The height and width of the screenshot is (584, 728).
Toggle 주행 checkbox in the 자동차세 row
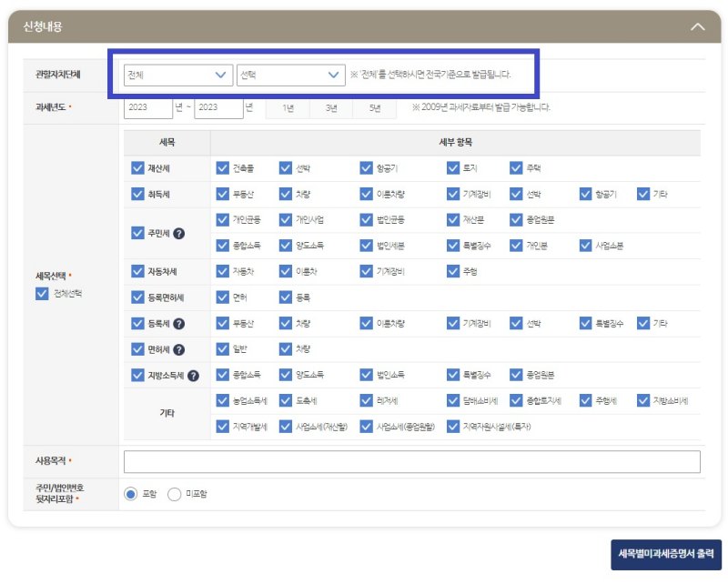pos(453,271)
